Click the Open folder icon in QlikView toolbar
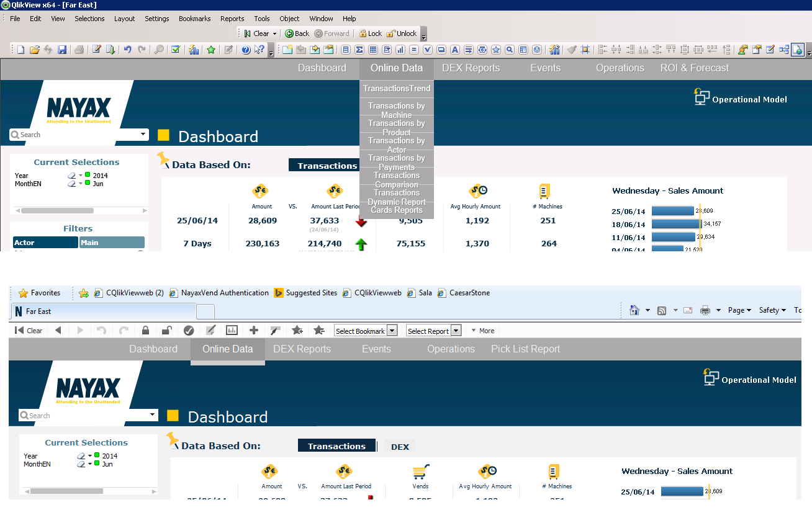 pos(35,50)
